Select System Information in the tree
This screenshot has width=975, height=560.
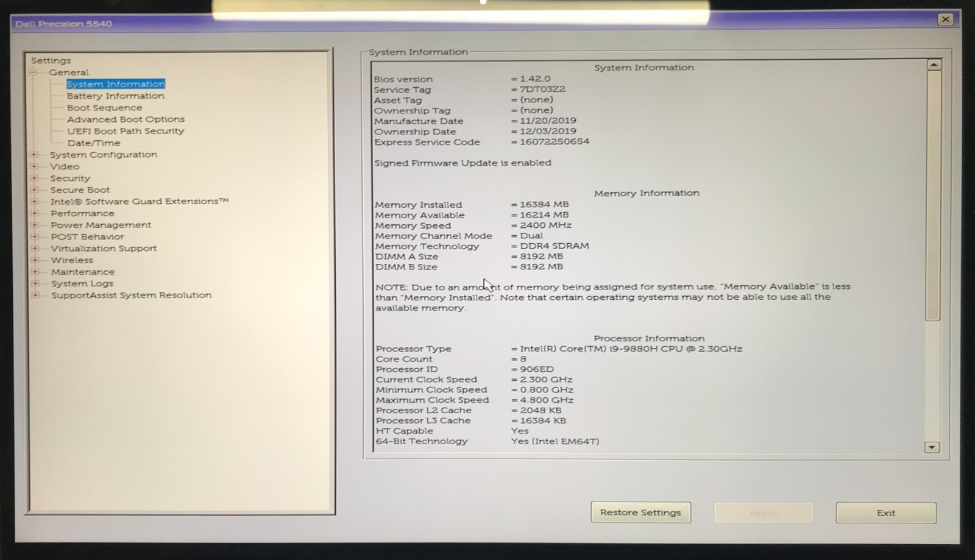(116, 84)
